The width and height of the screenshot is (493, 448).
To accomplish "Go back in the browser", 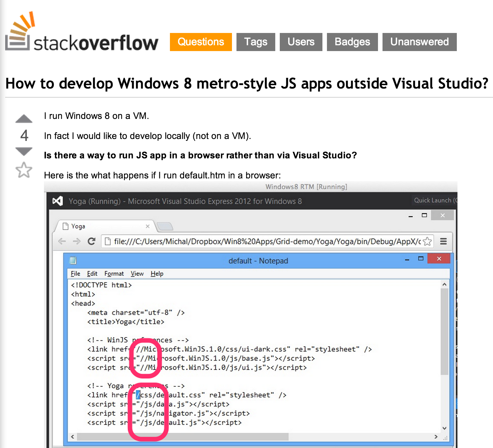I will (62, 241).
